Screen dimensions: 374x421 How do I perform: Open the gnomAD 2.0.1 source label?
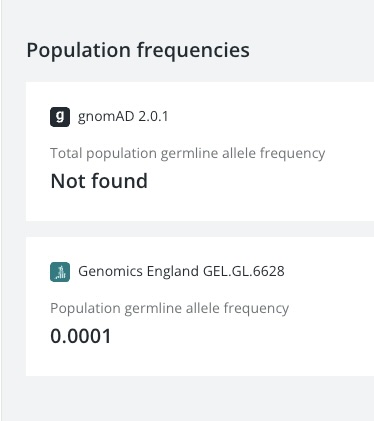pos(123,117)
